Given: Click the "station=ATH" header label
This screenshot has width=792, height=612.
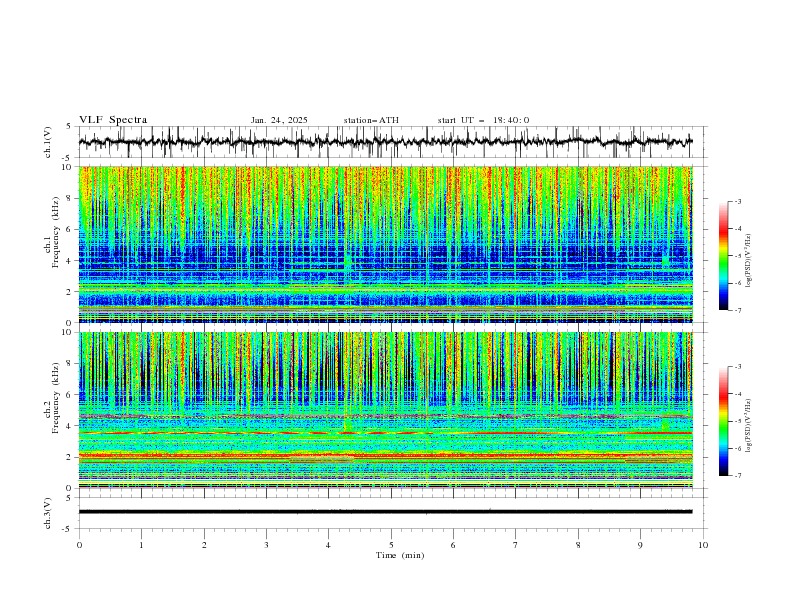Looking at the screenshot, I should tap(371, 120).
